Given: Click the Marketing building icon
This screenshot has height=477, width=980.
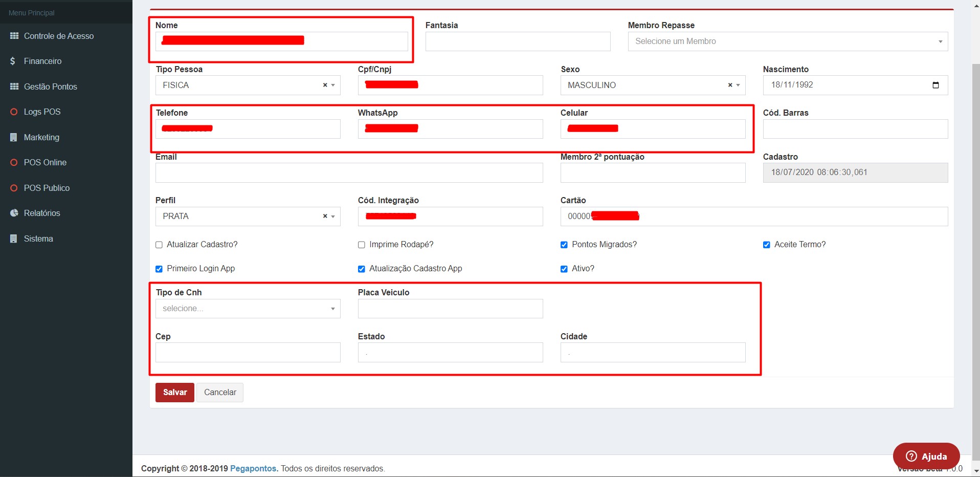Looking at the screenshot, I should (x=14, y=137).
